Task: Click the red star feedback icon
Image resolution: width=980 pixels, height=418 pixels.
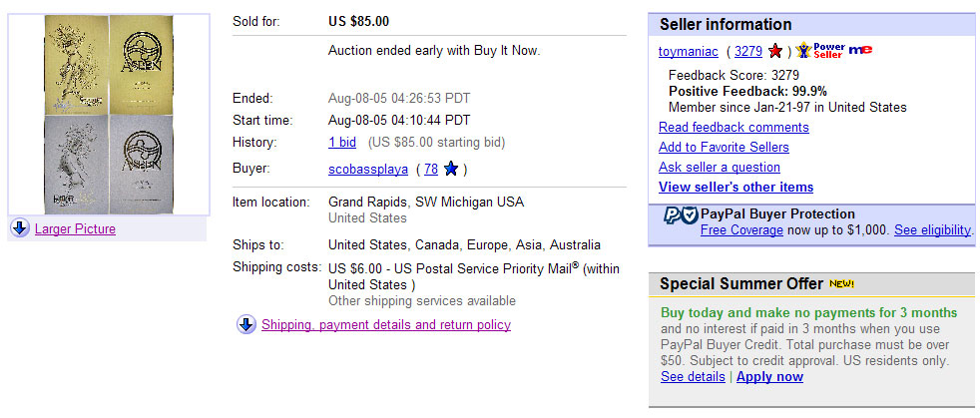Action: (775, 51)
